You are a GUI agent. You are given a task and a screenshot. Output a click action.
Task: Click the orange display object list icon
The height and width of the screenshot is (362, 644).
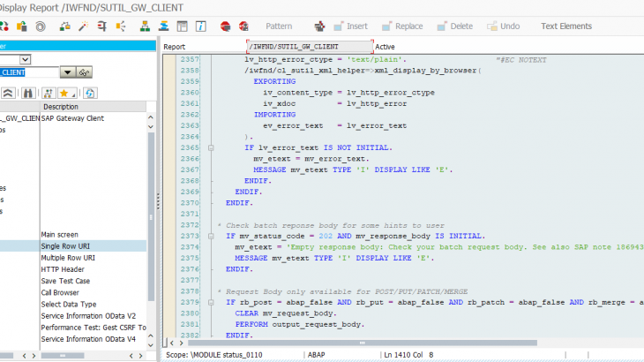coord(121,26)
